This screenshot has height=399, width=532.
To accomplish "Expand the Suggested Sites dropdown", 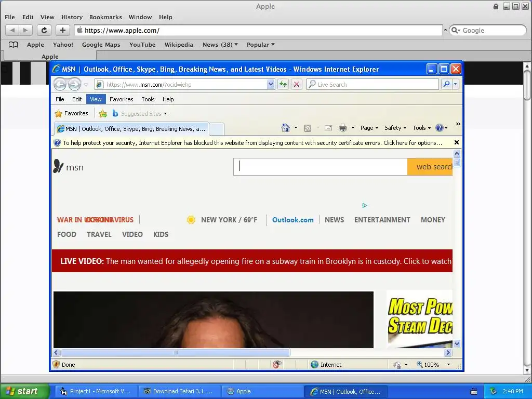I will (x=165, y=114).
